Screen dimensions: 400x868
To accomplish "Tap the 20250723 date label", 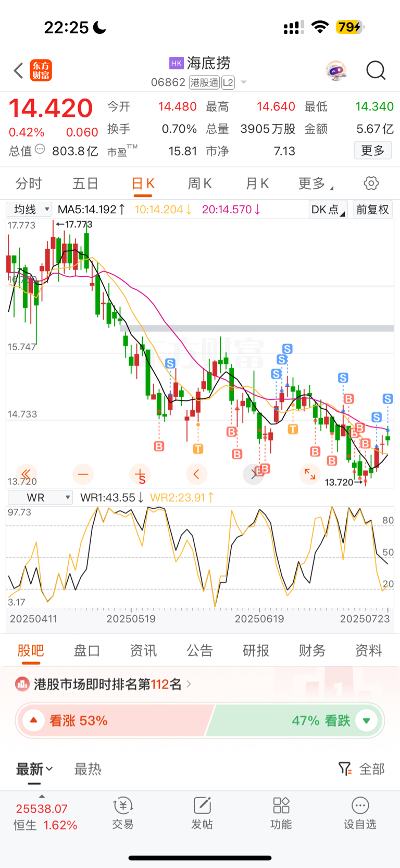I will (365, 619).
